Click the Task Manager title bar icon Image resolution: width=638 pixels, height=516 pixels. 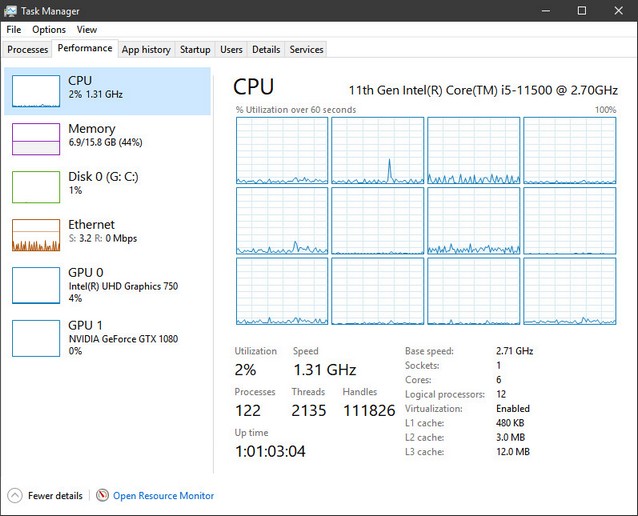[10, 10]
